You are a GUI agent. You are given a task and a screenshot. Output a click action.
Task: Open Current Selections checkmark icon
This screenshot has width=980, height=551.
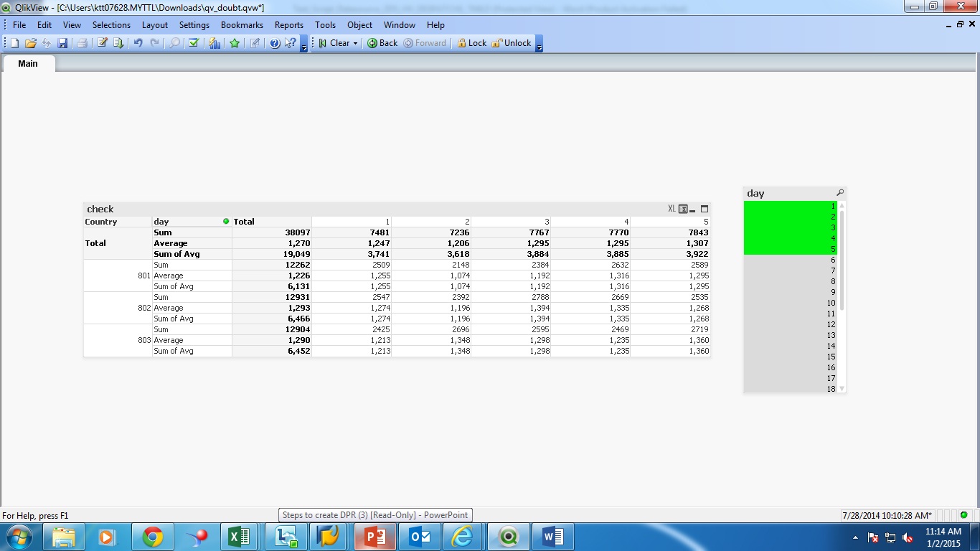[193, 43]
